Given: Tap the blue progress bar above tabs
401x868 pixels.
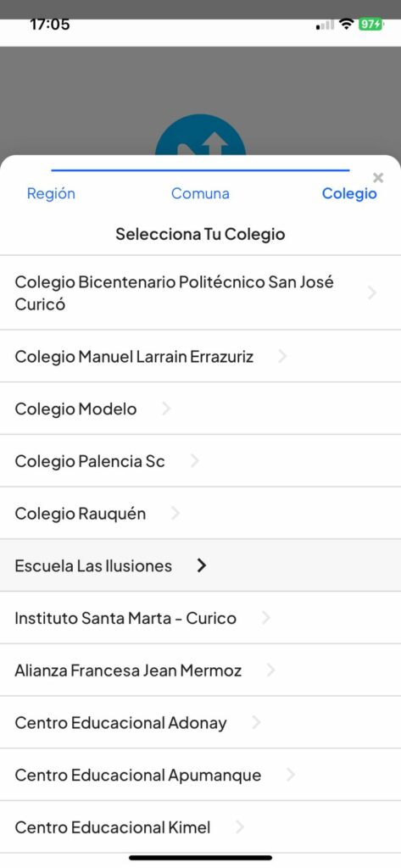Looking at the screenshot, I should tap(200, 170).
